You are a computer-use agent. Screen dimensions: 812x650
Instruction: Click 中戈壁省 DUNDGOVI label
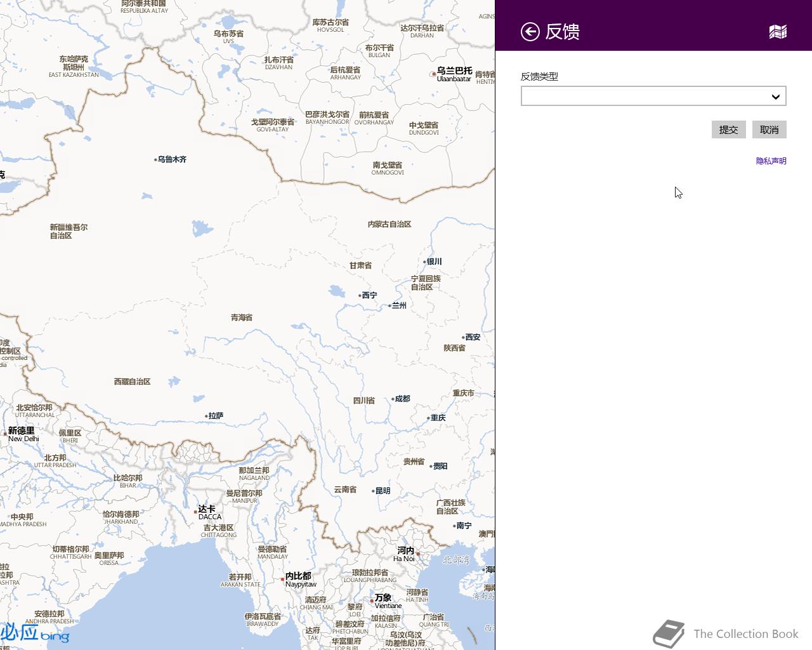coord(424,128)
